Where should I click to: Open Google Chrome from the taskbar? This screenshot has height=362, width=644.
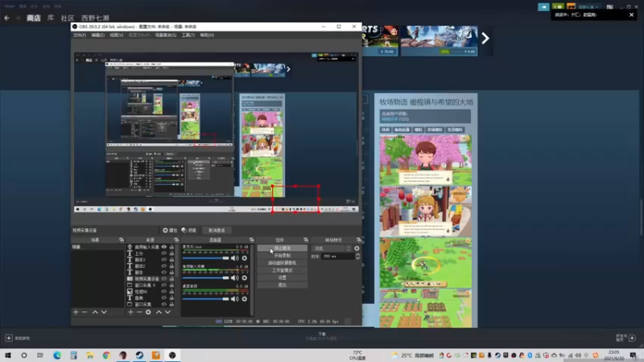pyautogui.click(x=106, y=355)
